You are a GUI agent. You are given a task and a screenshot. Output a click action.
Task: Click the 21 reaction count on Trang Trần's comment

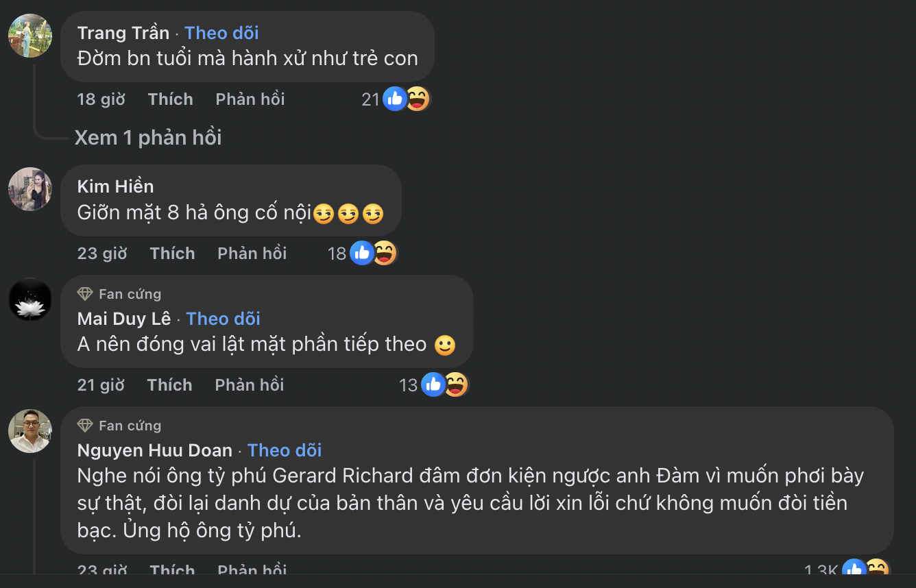tap(370, 99)
